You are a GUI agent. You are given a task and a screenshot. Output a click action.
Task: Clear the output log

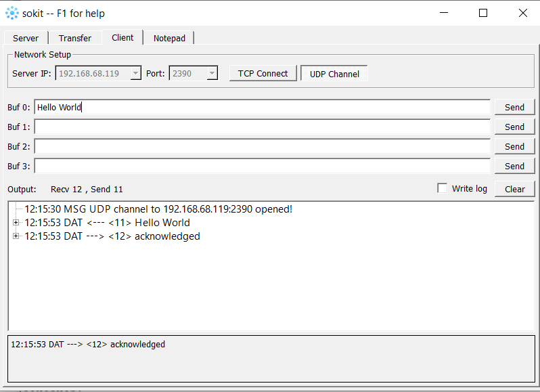coord(514,189)
